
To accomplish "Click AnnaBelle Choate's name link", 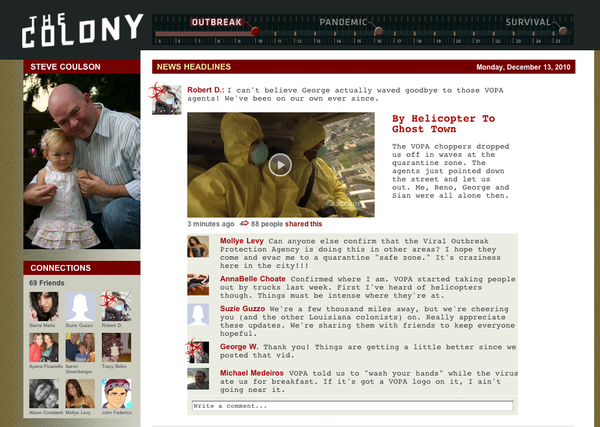I will (253, 279).
